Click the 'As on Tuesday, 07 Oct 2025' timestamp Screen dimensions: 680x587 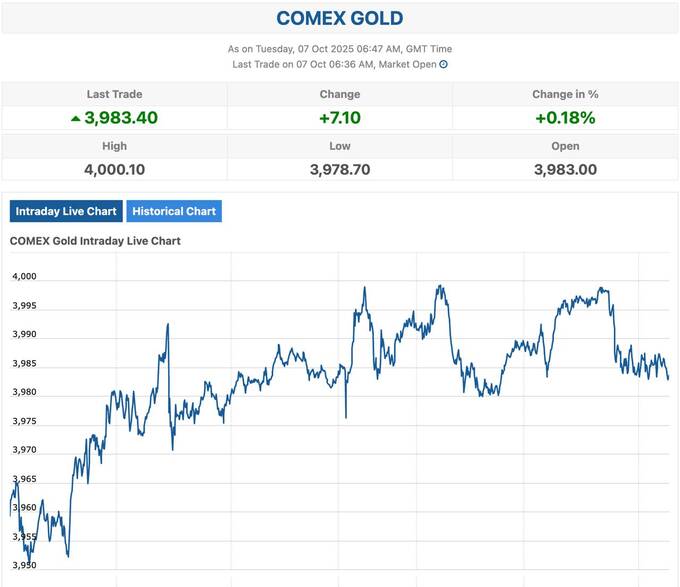point(340,48)
